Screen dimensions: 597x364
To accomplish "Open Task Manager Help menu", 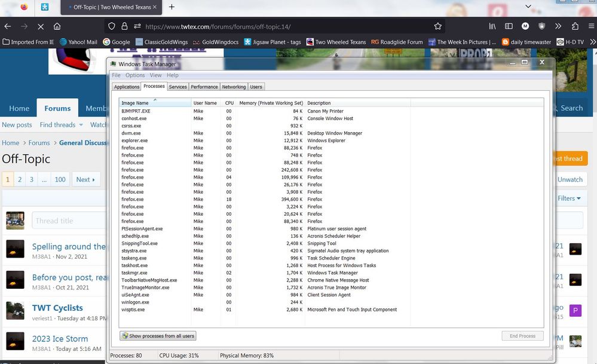I will coord(173,75).
